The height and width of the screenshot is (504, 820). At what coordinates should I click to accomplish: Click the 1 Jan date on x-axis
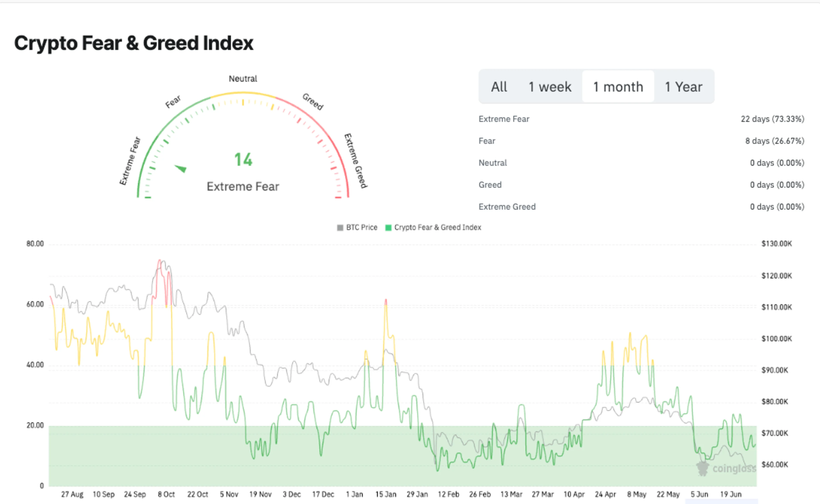[354, 494]
